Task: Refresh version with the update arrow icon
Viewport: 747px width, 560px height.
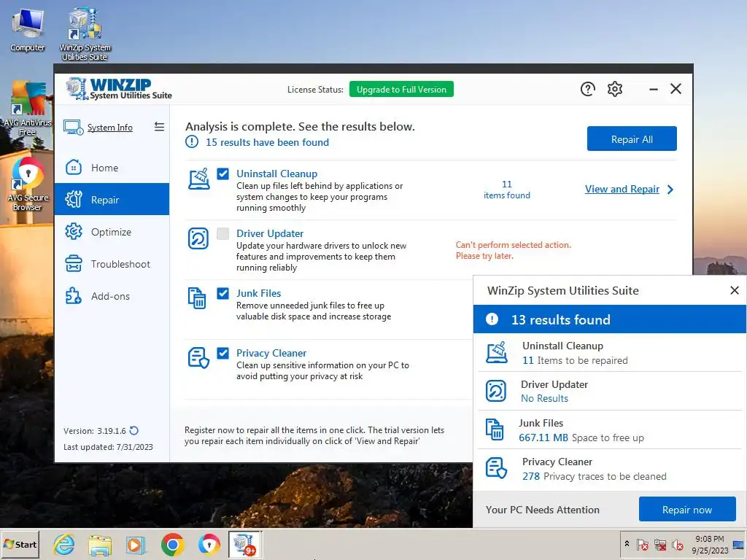Action: tap(134, 430)
